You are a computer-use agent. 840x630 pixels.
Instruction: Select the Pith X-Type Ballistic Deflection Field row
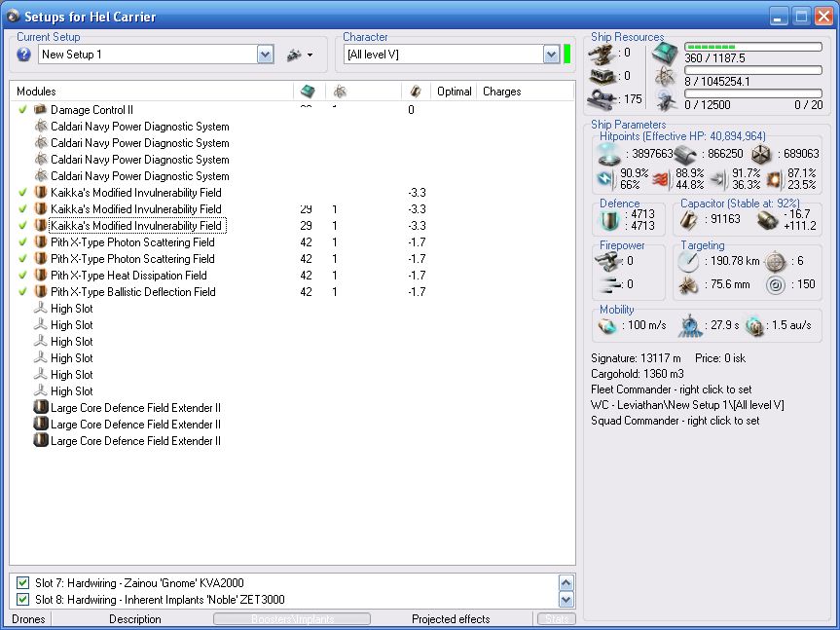click(292, 291)
